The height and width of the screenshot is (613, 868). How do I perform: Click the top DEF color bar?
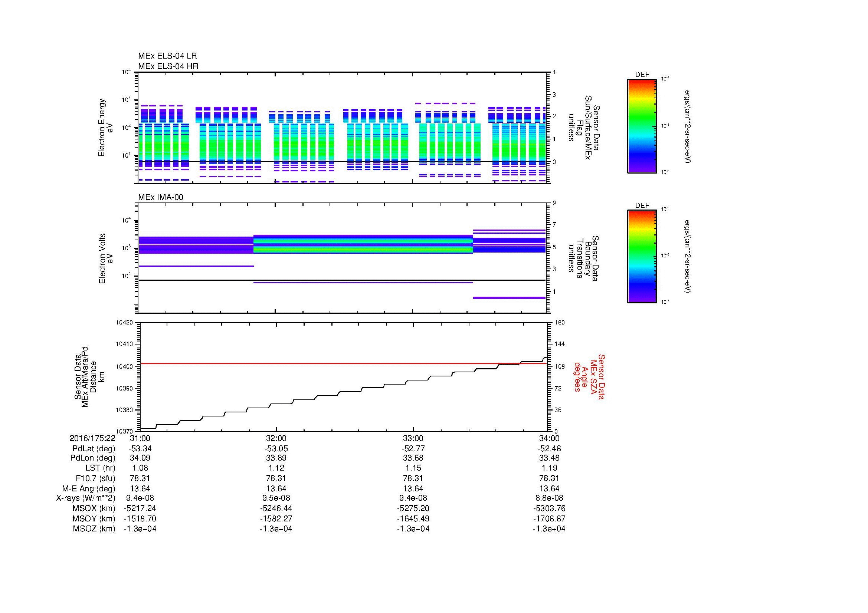coord(642,126)
